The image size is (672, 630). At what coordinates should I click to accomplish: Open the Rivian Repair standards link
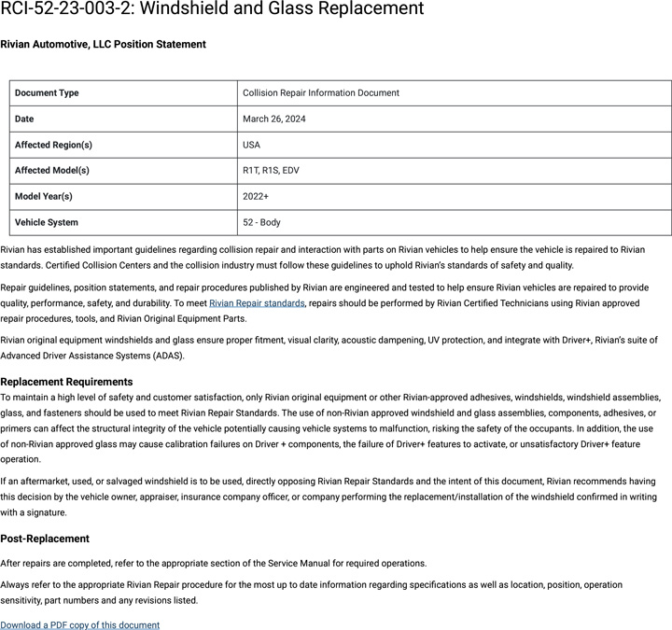257,303
